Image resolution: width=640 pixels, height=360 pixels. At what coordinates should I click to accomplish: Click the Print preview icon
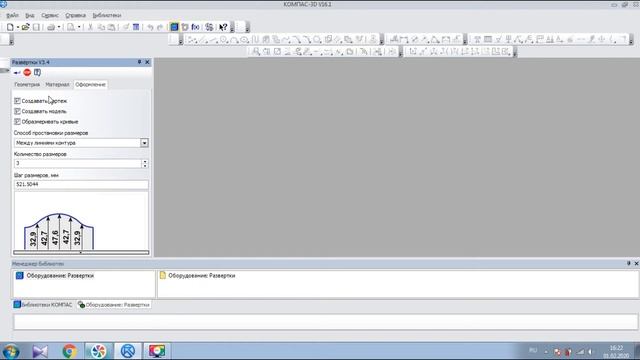[x=71, y=27]
